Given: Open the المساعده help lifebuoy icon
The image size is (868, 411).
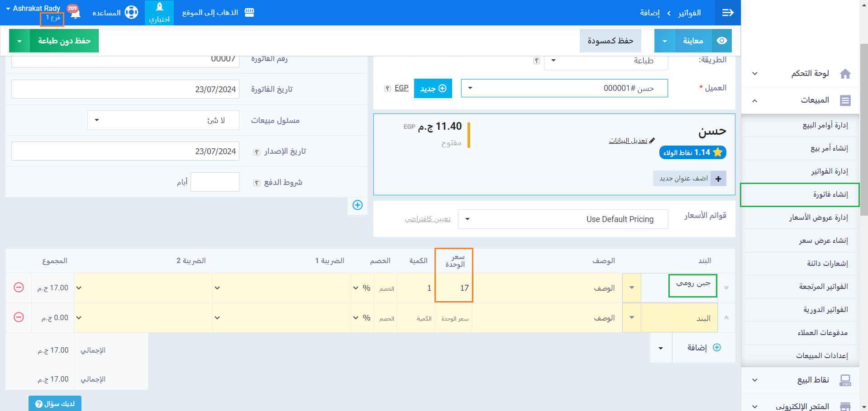Looking at the screenshot, I should click(131, 12).
